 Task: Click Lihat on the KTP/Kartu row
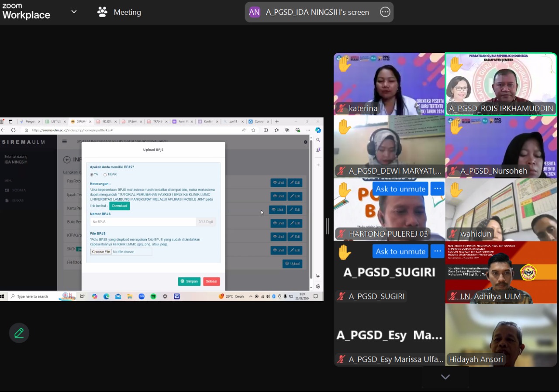click(x=278, y=237)
